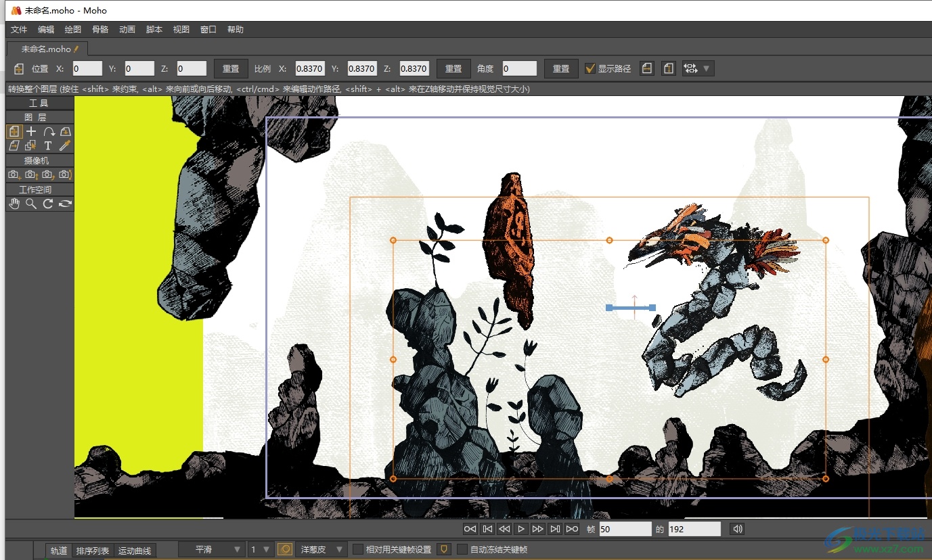Click the position X input field
Image resolution: width=932 pixels, height=560 pixels.
(87, 68)
